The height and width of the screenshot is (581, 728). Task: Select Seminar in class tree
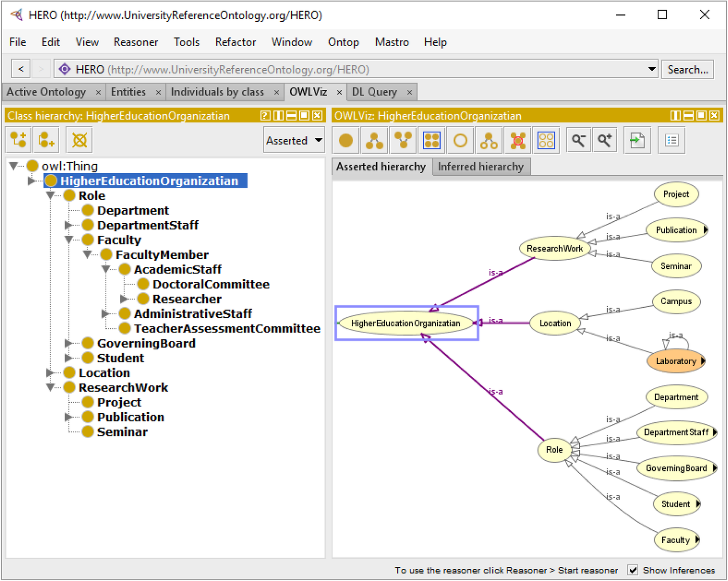click(x=122, y=431)
